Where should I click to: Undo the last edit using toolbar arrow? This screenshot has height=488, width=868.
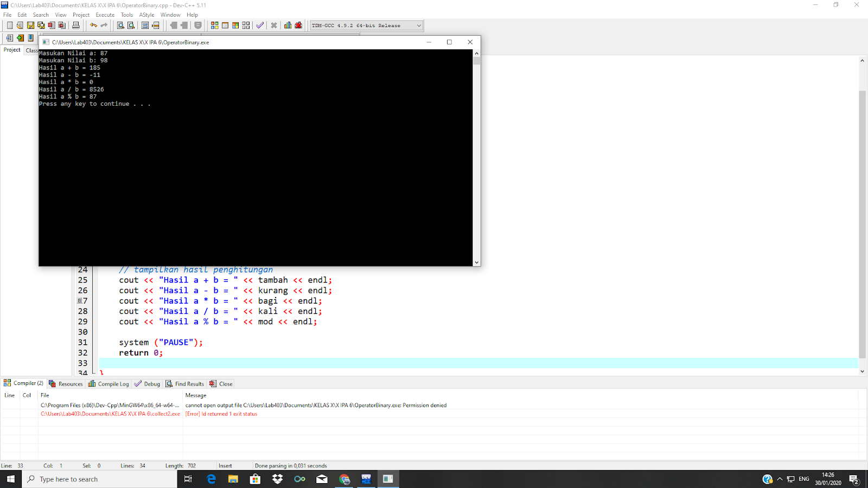point(93,25)
